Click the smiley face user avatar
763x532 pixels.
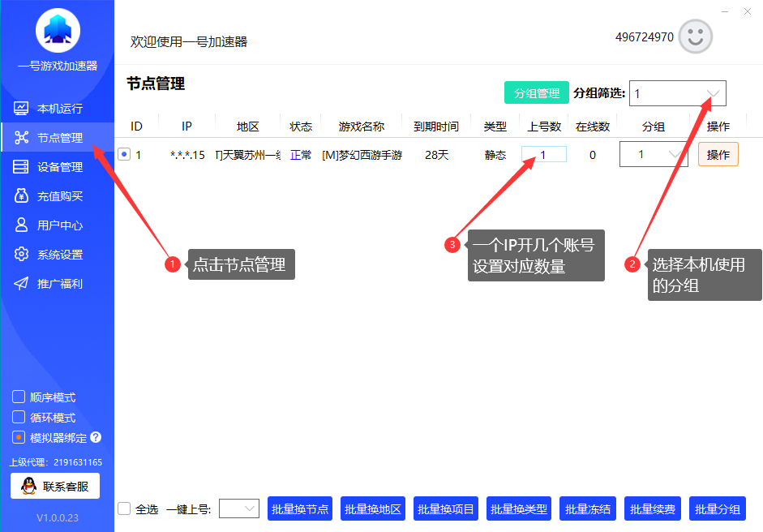(x=696, y=36)
